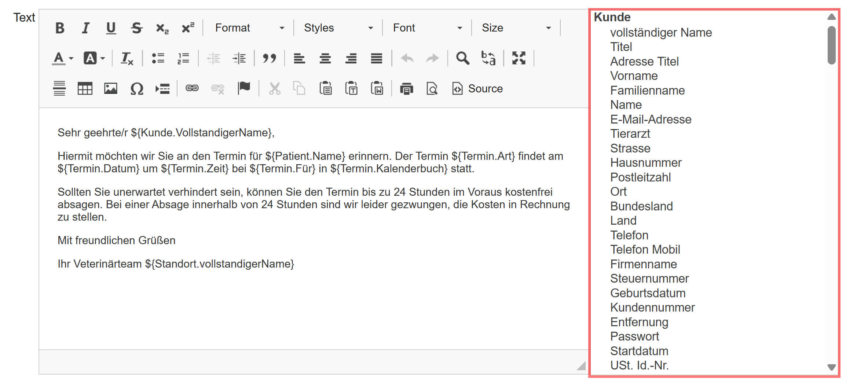Toggle underline formatting

pos(111,28)
